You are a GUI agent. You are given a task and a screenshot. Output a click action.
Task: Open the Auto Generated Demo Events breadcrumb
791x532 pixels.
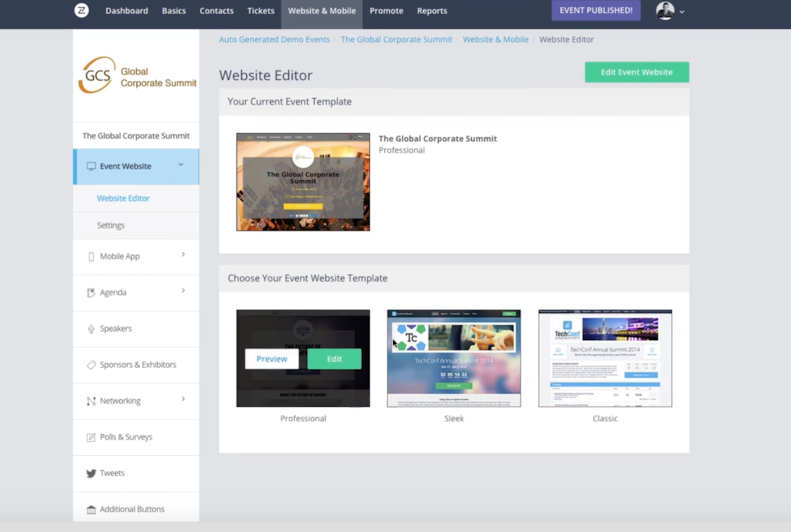[x=275, y=39]
